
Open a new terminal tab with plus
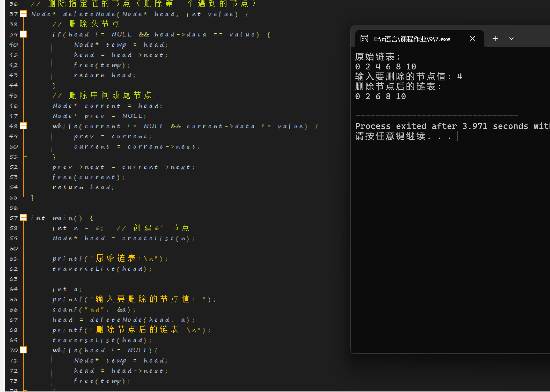click(x=495, y=39)
